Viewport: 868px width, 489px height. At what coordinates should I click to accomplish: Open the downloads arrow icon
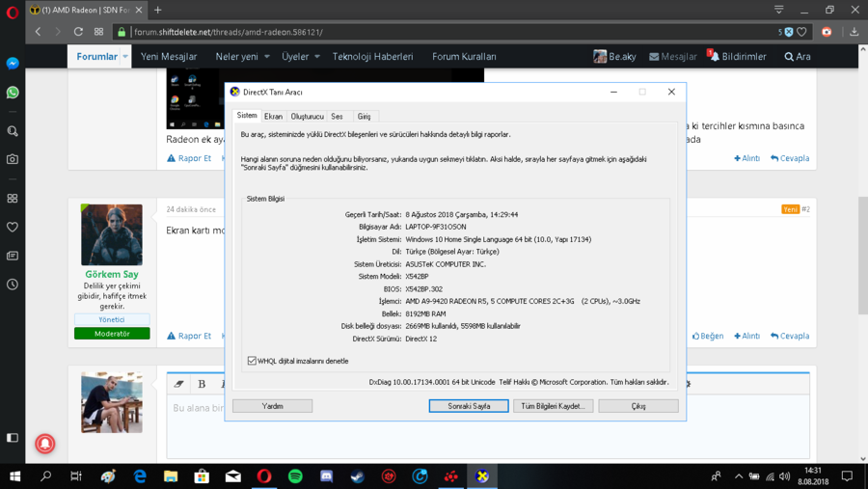[x=854, y=32]
